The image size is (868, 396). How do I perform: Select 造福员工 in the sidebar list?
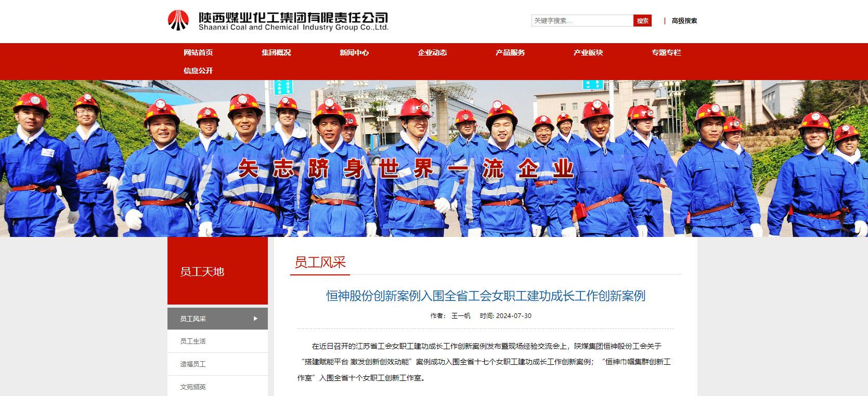click(193, 364)
